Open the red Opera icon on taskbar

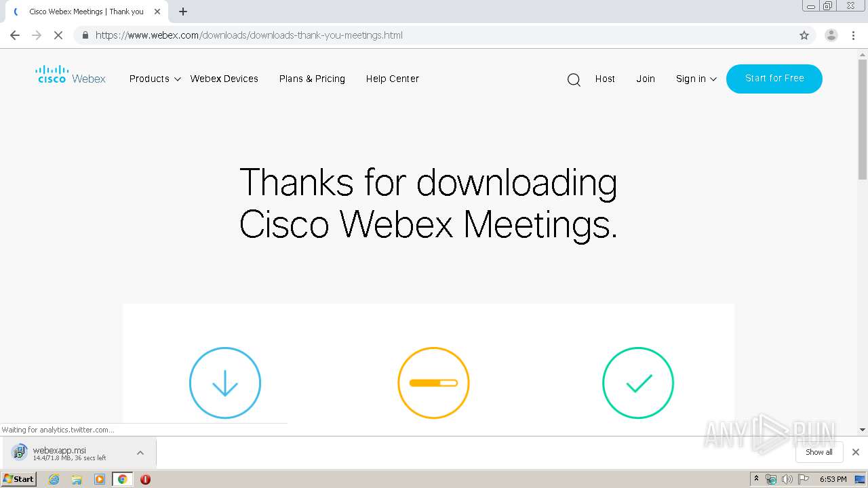[145, 479]
